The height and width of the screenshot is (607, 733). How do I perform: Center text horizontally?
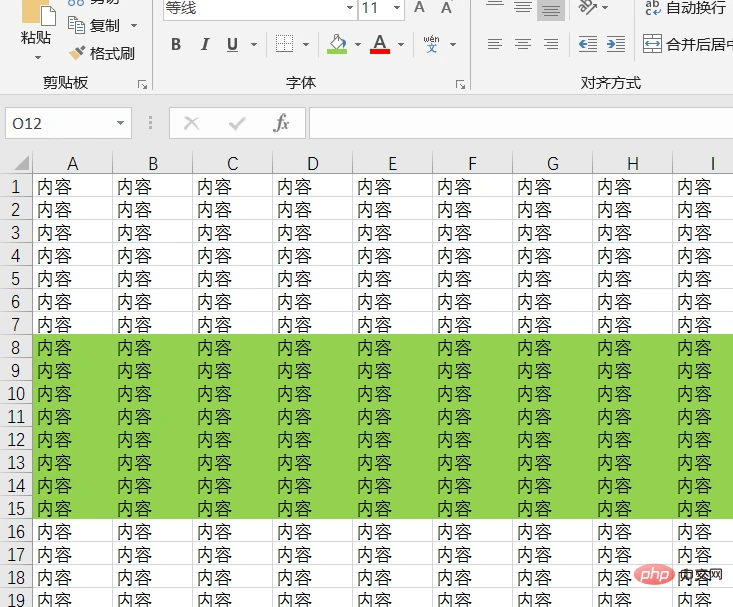click(x=523, y=44)
